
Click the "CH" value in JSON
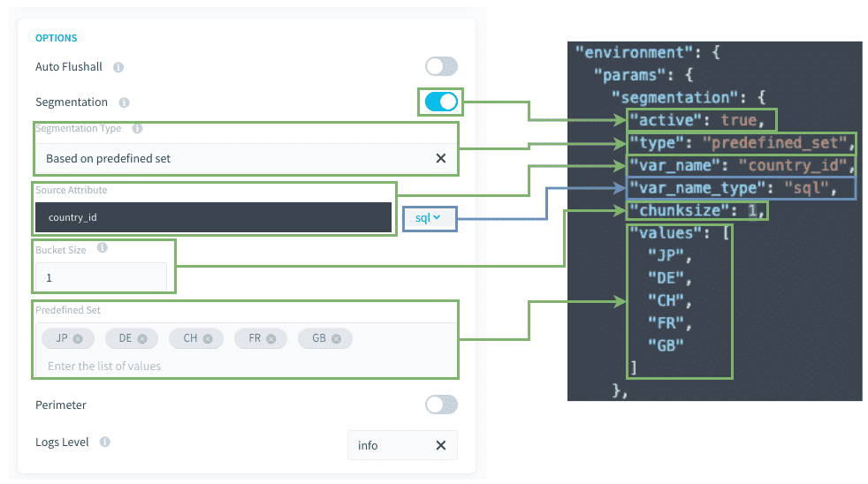pos(666,301)
